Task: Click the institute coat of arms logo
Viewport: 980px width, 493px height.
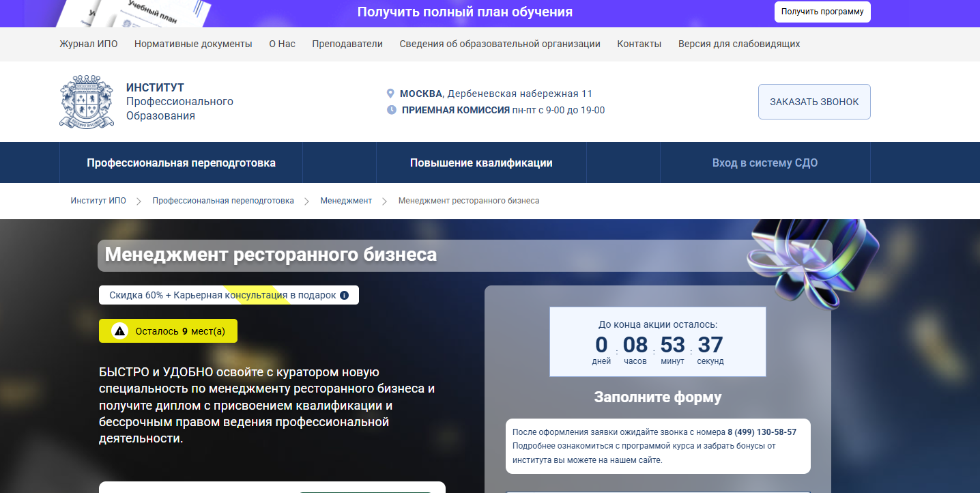Action: tap(87, 102)
